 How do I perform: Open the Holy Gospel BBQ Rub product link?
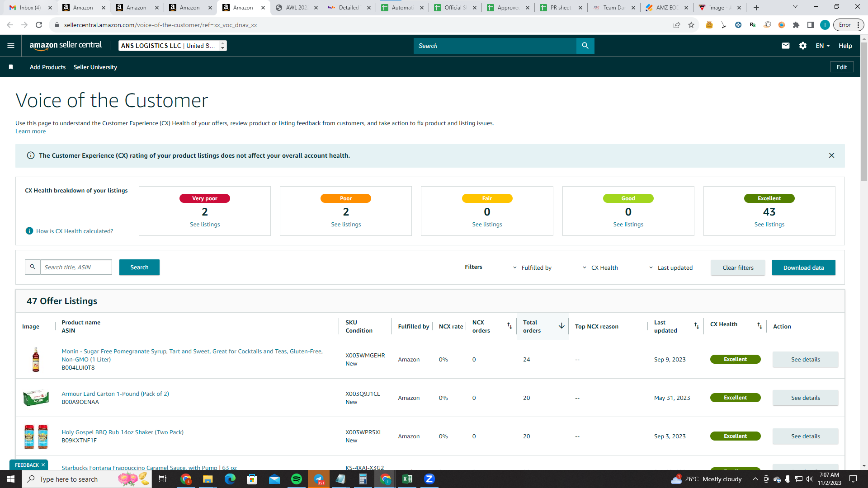click(x=123, y=432)
